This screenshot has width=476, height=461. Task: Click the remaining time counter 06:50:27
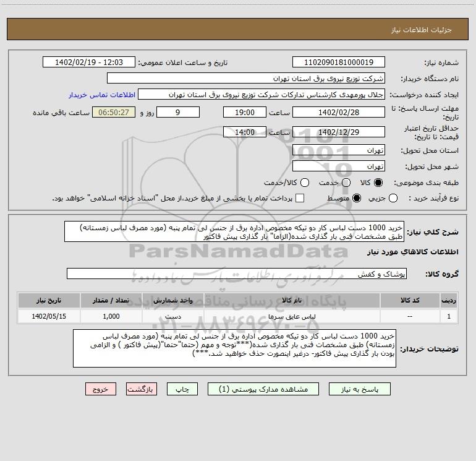pyautogui.click(x=114, y=112)
